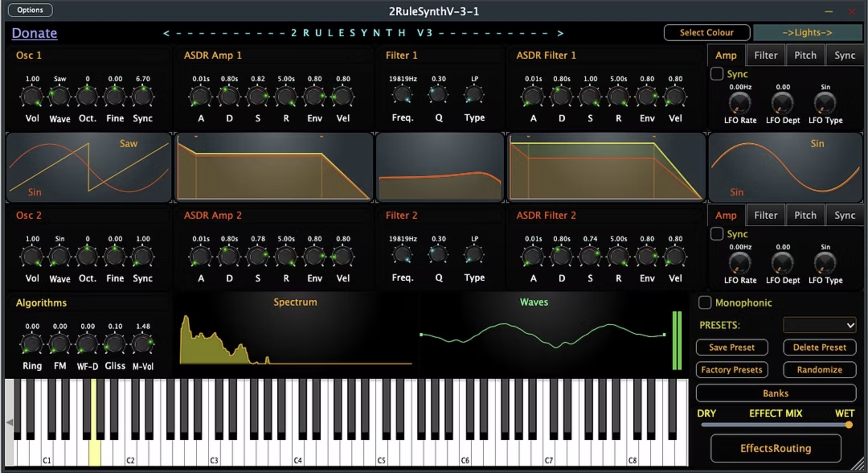Click the ASDR Amp 1 sustain knob
This screenshot has width=868, height=473.
tap(258, 97)
